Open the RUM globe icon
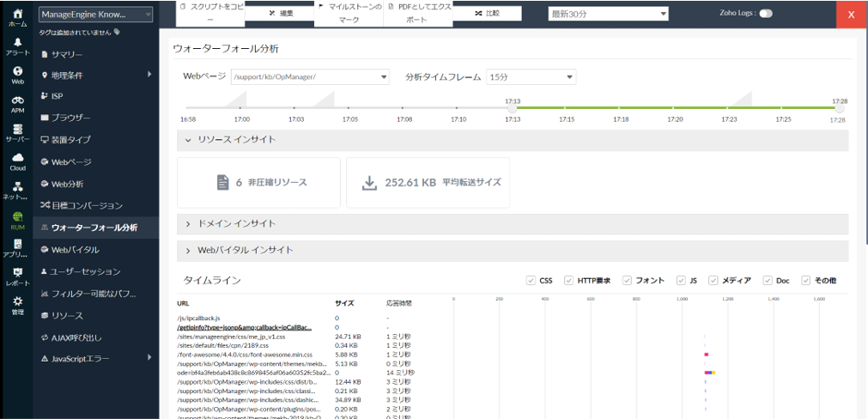The height and width of the screenshot is (419, 868). [18, 216]
